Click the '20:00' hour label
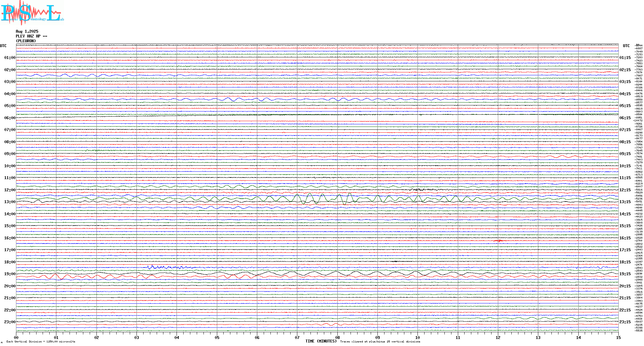644x346 pixels. click(10, 286)
